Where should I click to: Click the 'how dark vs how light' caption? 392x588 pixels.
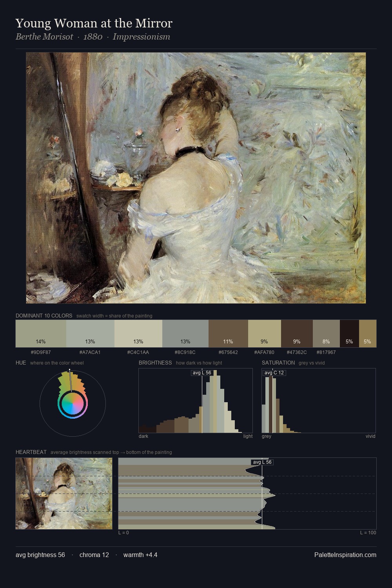click(199, 363)
